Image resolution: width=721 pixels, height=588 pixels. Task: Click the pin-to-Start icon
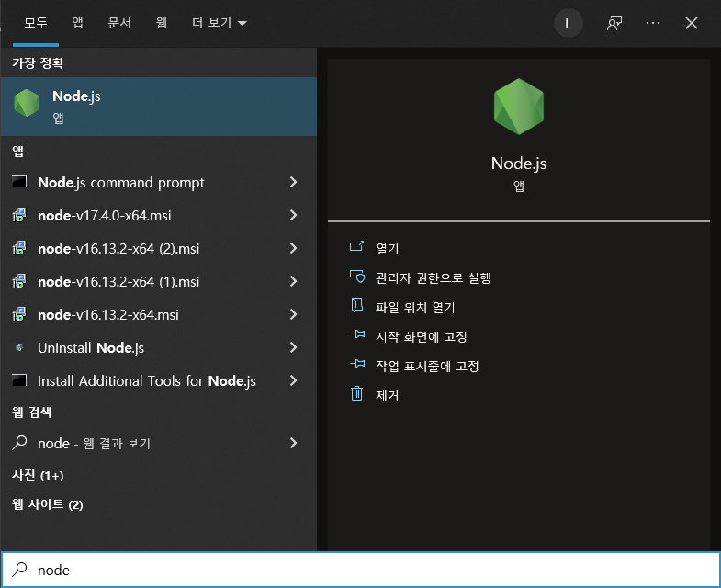click(357, 334)
